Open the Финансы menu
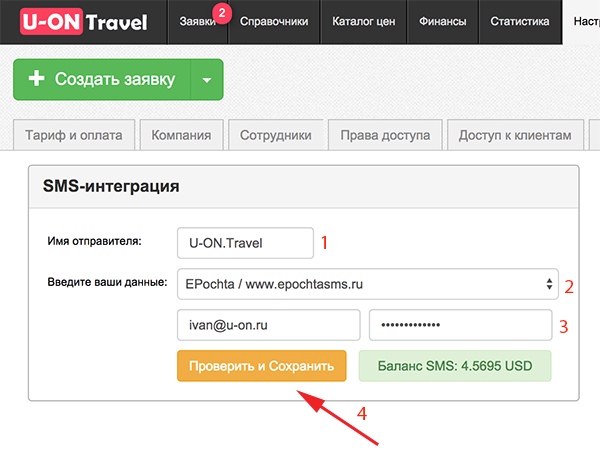Image resolution: width=600 pixels, height=458 pixels. pyautogui.click(x=443, y=22)
